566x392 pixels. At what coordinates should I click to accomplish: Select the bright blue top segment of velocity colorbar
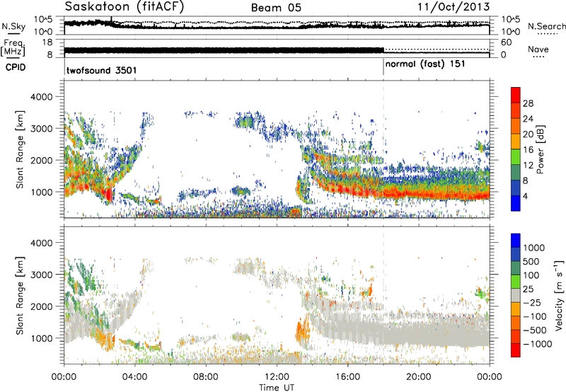tap(516, 241)
